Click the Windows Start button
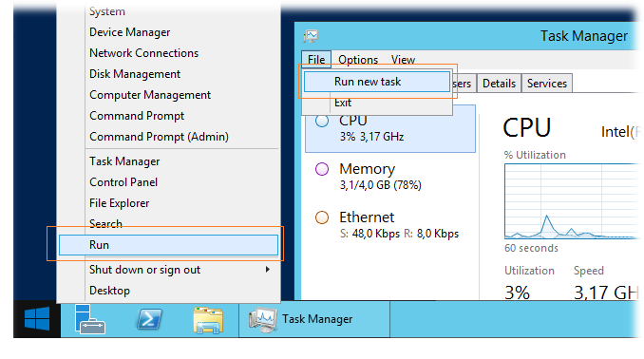The width and height of the screenshot is (644, 359). pyautogui.click(x=37, y=319)
